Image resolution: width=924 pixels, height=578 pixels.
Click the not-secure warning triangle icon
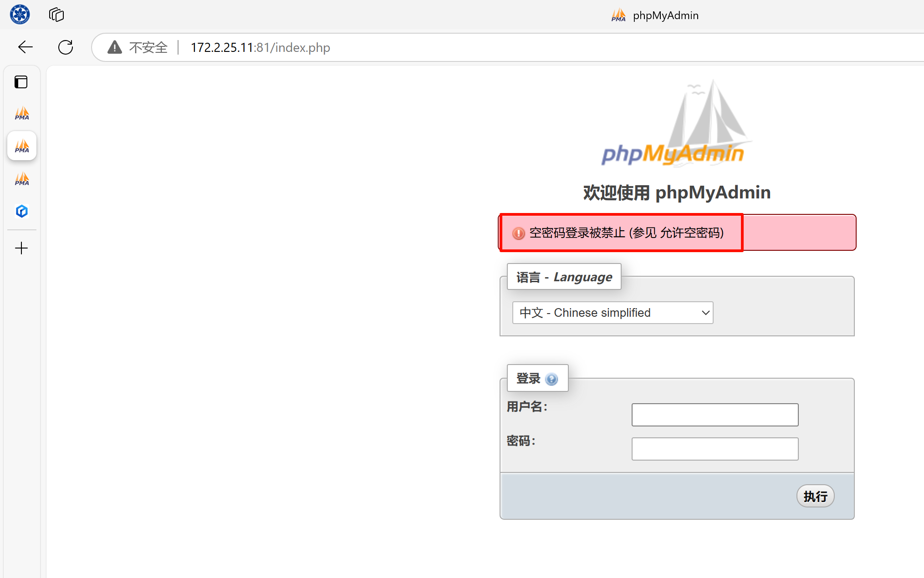tap(115, 47)
